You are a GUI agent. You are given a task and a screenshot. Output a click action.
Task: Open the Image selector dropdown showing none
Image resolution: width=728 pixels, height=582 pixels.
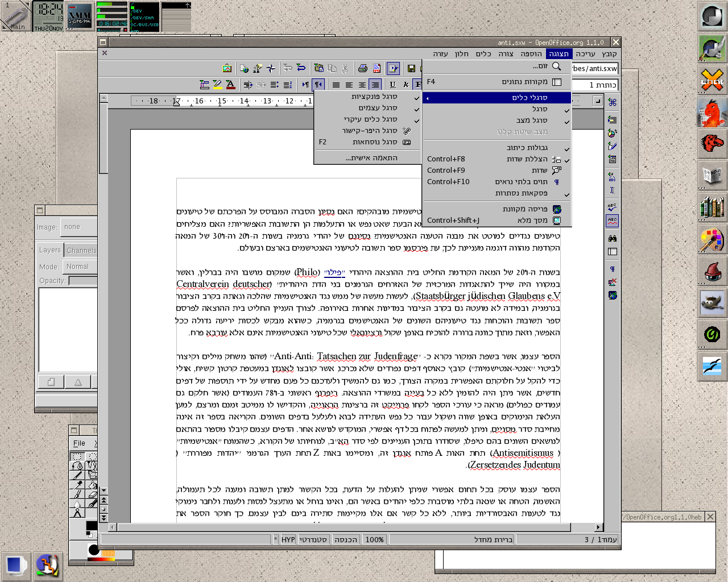pos(78,227)
